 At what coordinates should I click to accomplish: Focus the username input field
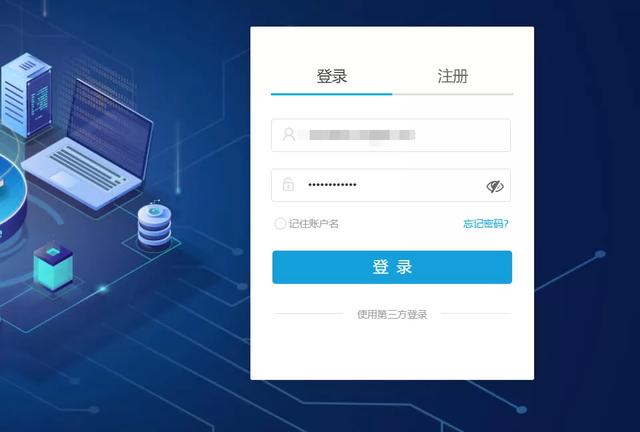click(x=391, y=135)
